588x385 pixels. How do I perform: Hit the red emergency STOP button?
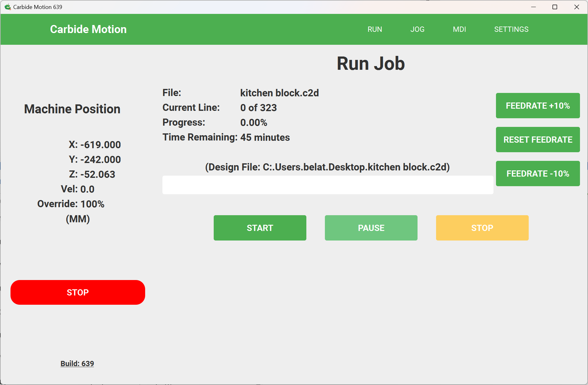(78, 292)
